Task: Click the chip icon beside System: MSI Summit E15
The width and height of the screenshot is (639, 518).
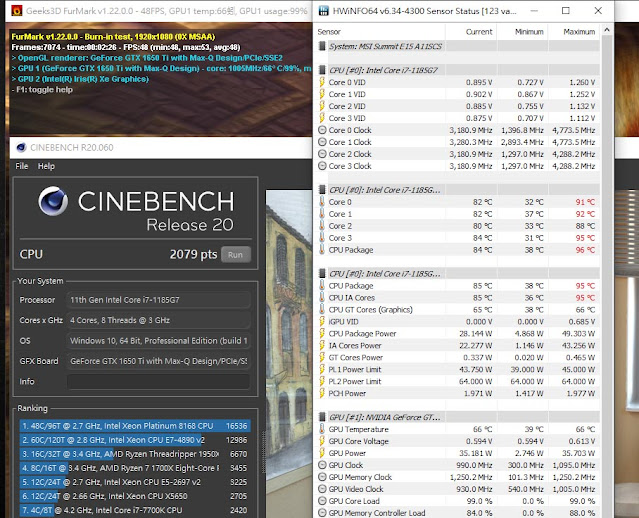Action: coord(322,46)
